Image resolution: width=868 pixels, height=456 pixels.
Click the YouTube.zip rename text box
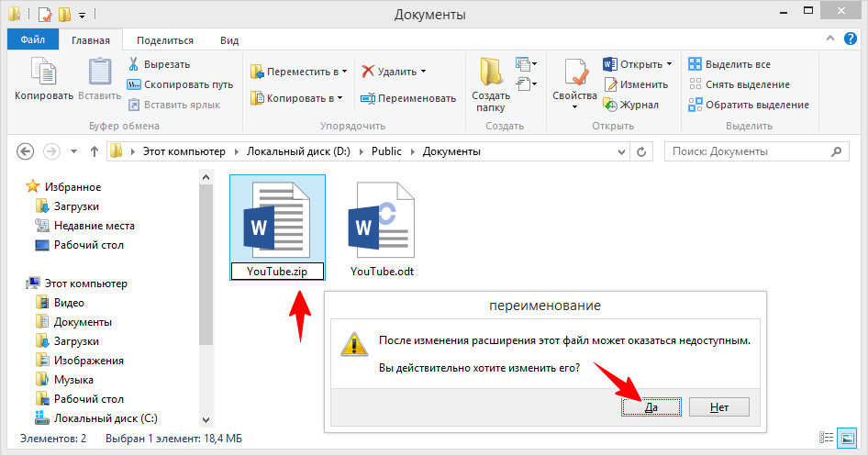(277, 272)
